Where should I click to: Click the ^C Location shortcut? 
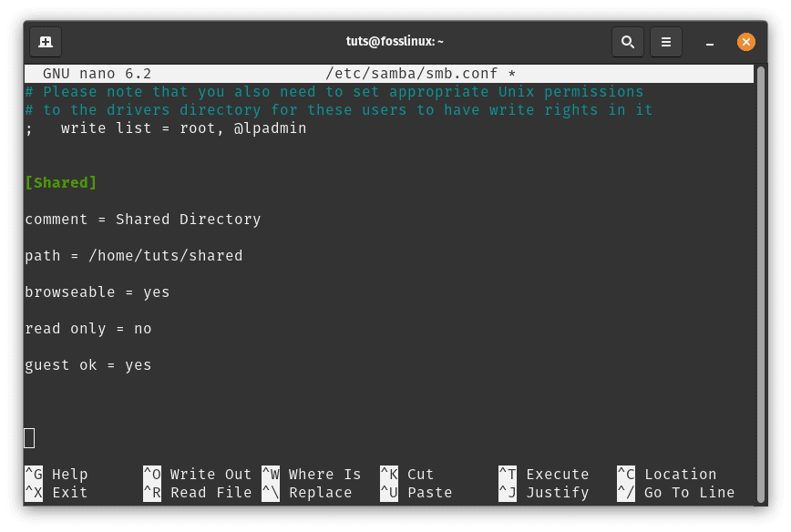[x=667, y=474]
